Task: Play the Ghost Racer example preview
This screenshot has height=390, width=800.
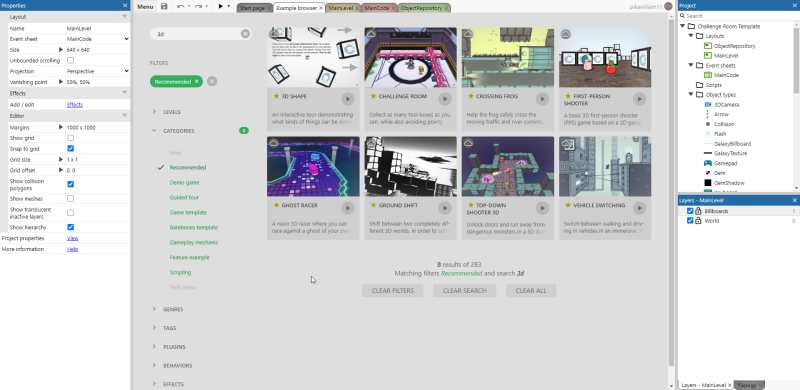Action: [347, 208]
